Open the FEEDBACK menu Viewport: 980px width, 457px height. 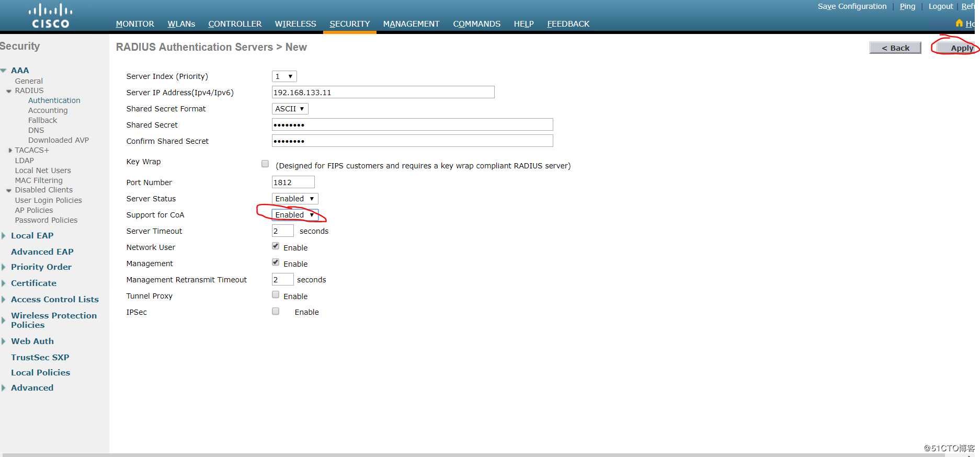pos(568,24)
